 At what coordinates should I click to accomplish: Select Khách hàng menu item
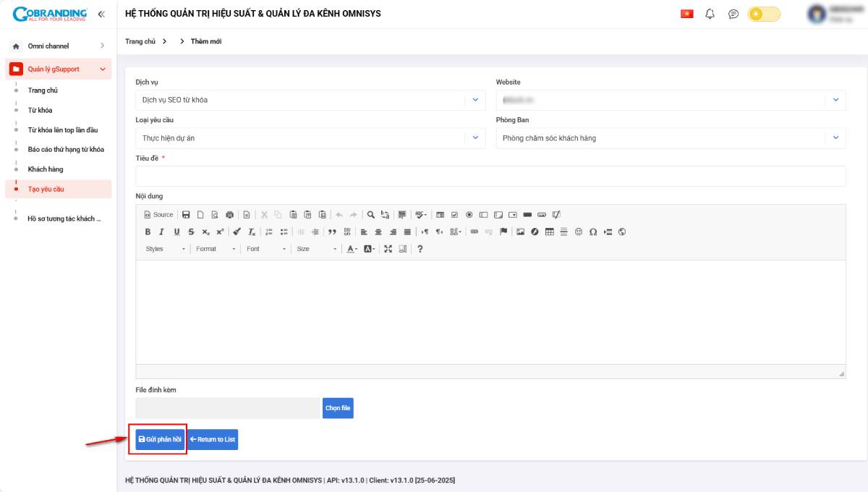click(46, 169)
